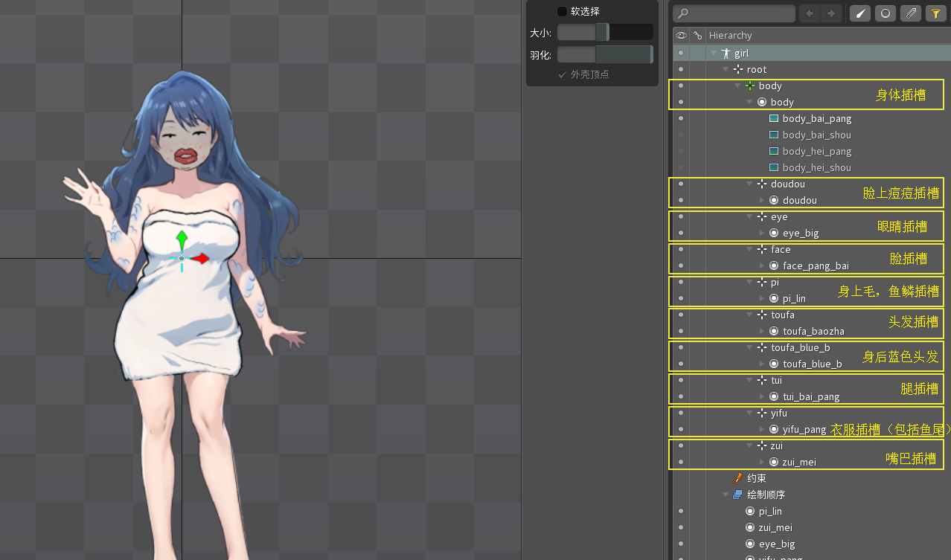Viewport: 951px width, 560px height.
Task: Collapse the root bone node
Action: [726, 69]
